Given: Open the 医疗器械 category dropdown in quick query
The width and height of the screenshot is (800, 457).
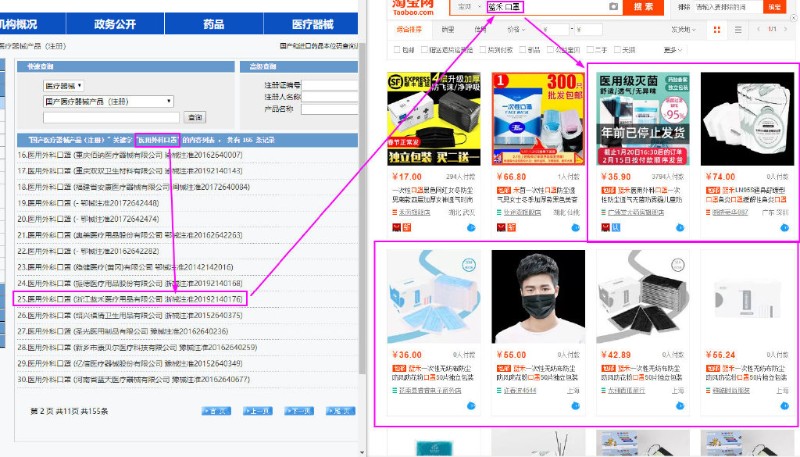Looking at the screenshot, I should click(x=63, y=86).
